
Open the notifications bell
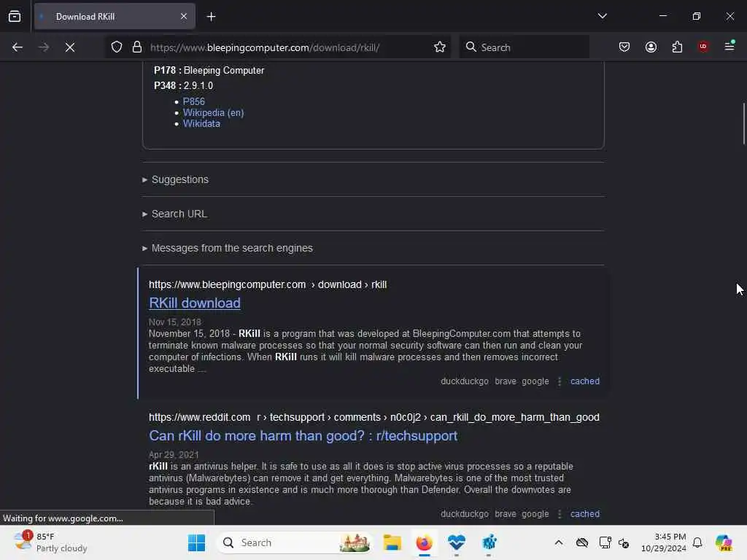[697, 542]
